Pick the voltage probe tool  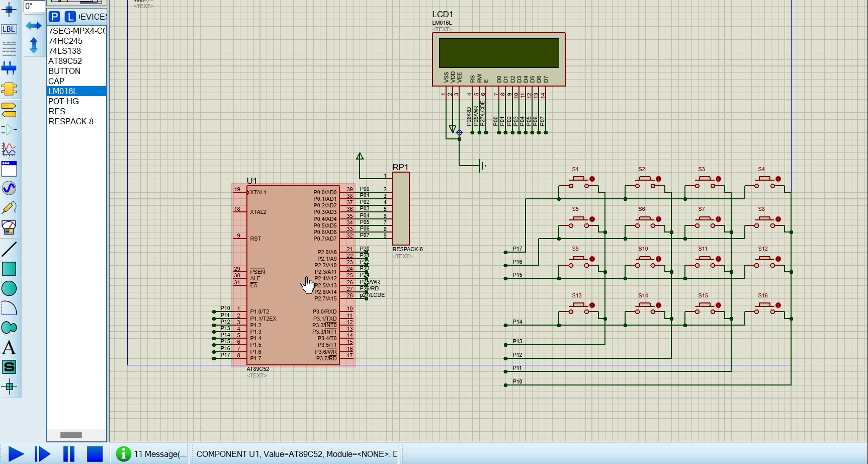pyautogui.click(x=9, y=208)
